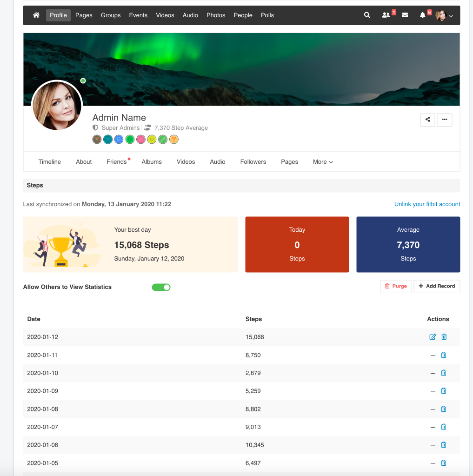Viewport: 473px width, 476px height.
Task: Click the large profile avatar photo
Action: (57, 106)
